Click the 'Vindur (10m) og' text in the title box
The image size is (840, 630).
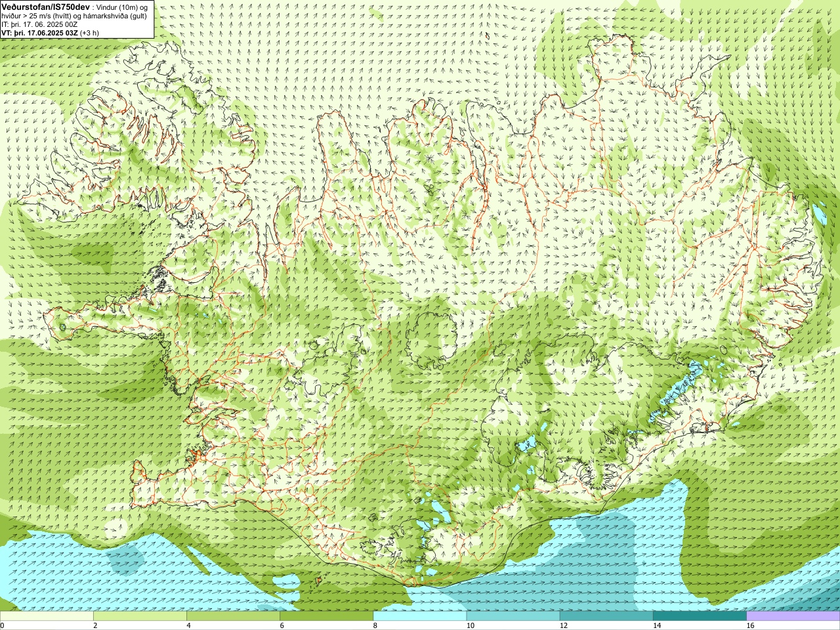(x=122, y=7)
